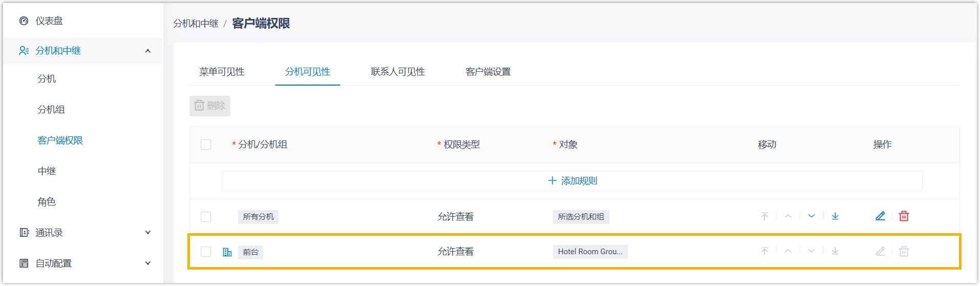Expand the 自动配置 sidebar menu
Viewport: 980px width, 286px height.
point(148,263)
